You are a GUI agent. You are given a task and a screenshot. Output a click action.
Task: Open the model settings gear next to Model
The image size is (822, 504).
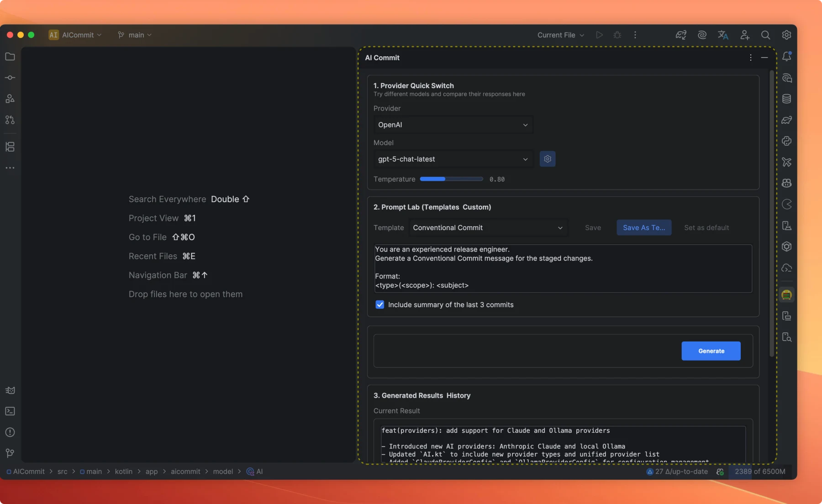[547, 159]
